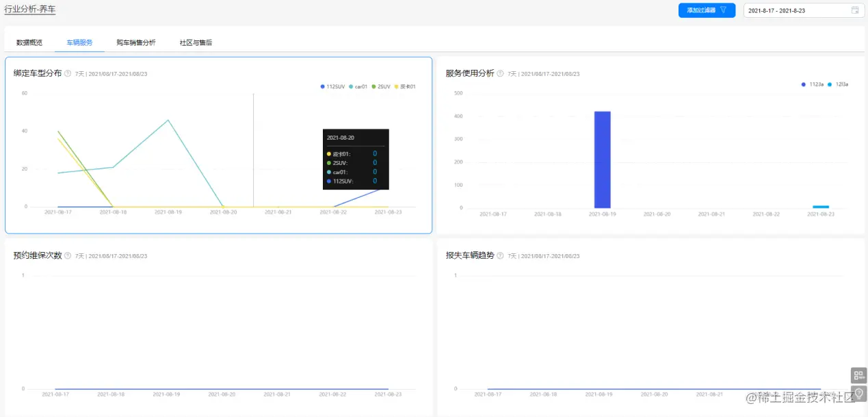This screenshot has width=868, height=417.
Task: Toggle the 皮卡01 legend series
Action: tap(405, 86)
